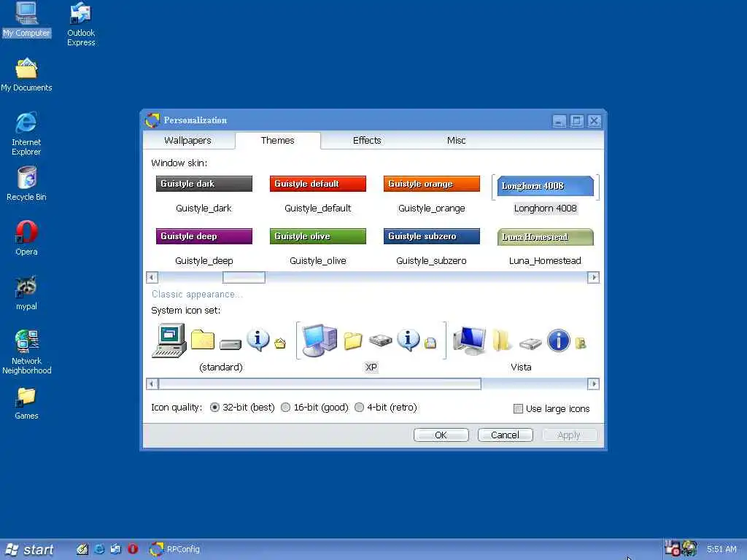The image size is (747, 560).
Task: Click the Personalization title bar icon
Action: click(x=152, y=120)
